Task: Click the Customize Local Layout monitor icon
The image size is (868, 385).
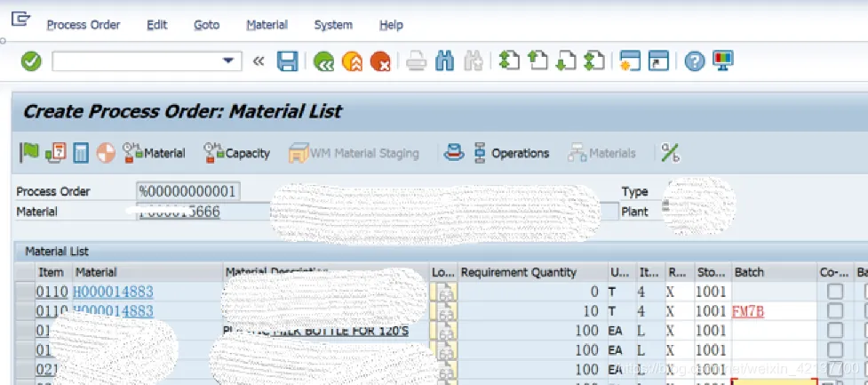Action: (723, 60)
